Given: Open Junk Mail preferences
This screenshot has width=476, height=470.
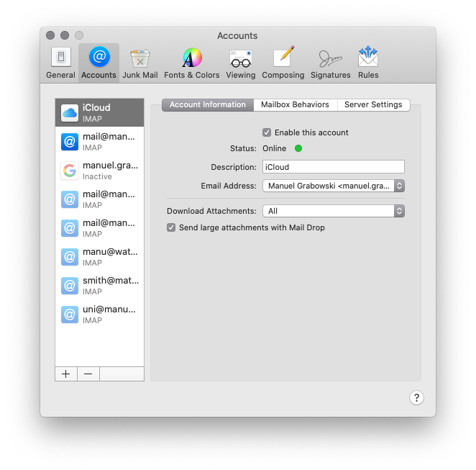Looking at the screenshot, I should click(139, 63).
